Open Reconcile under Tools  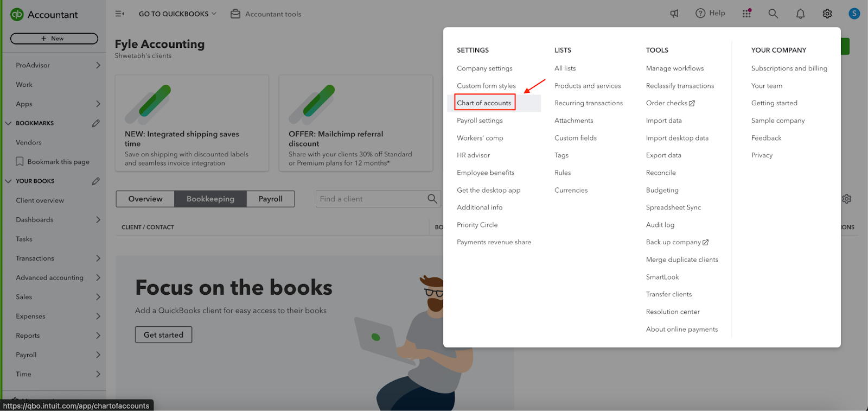[x=661, y=173]
